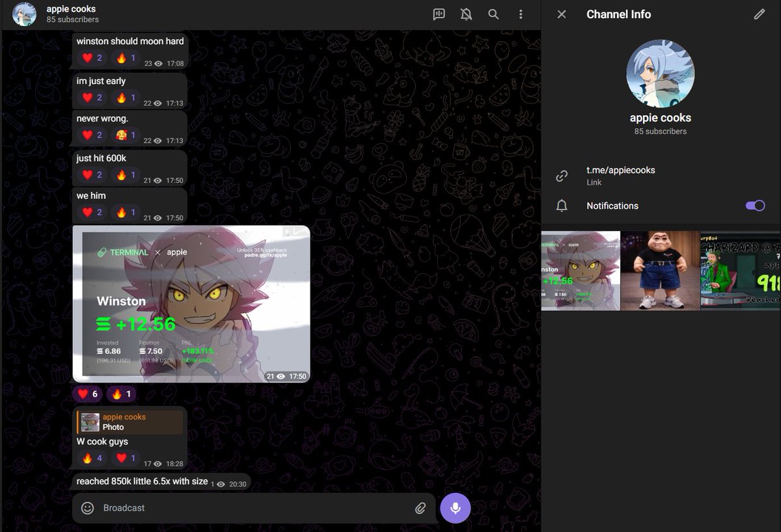Click the 'im just early' message text
Screen dimensions: 781x532
101,81
